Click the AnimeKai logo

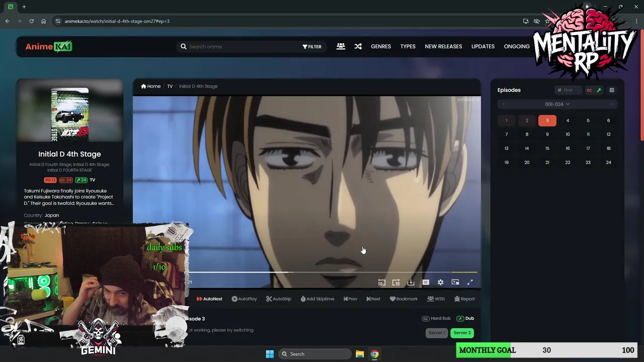pyautogui.click(x=49, y=46)
